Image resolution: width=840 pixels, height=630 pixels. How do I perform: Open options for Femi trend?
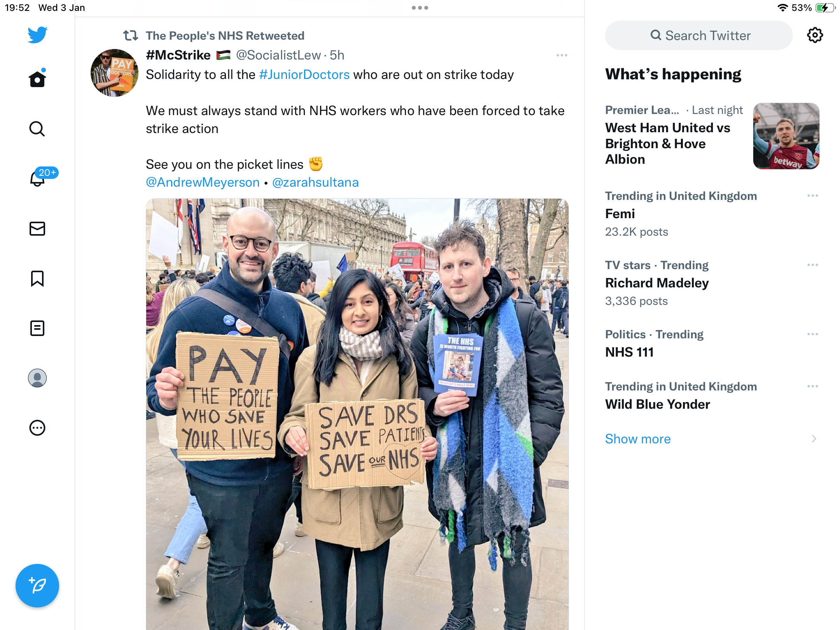pos(813,196)
